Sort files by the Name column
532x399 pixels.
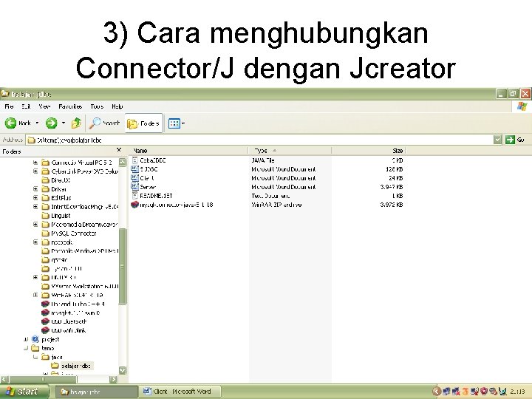[x=188, y=151]
